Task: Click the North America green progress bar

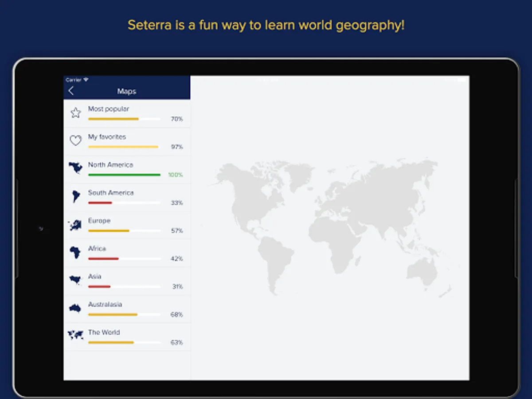Action: 124,175
